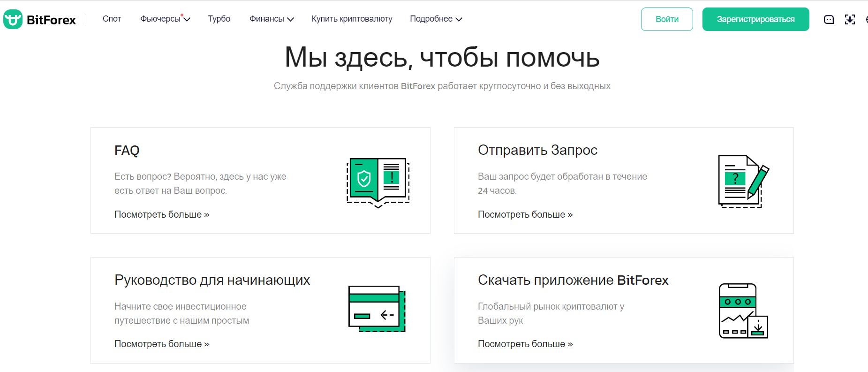Click the Начните свое инвестиционное description text
The height and width of the screenshot is (372, 868).
[181, 313]
